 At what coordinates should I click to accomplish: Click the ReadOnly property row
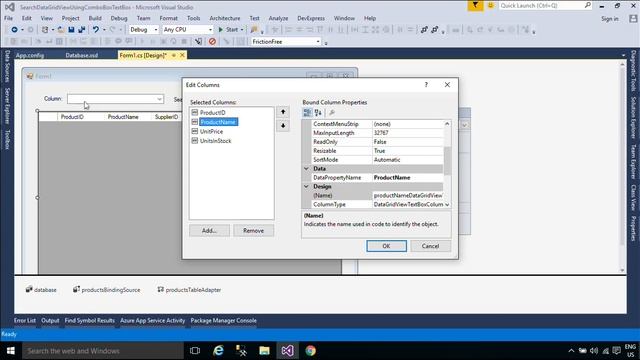[x=378, y=142]
